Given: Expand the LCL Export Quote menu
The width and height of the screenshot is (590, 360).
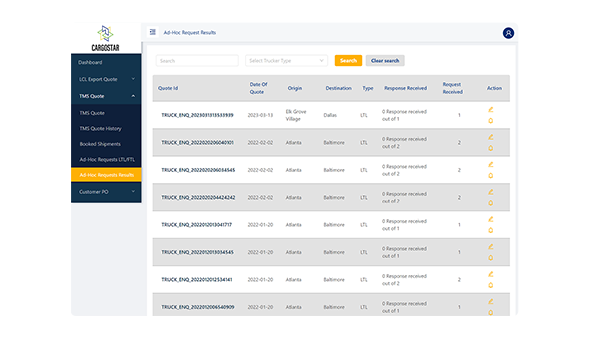Looking at the screenshot, I should [106, 79].
